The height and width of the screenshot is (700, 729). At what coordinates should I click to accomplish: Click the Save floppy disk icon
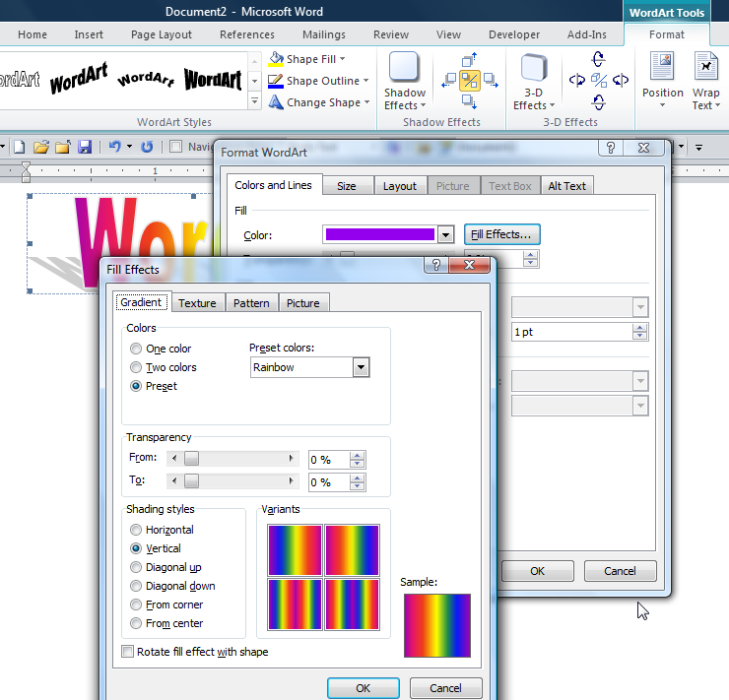pos(85,148)
